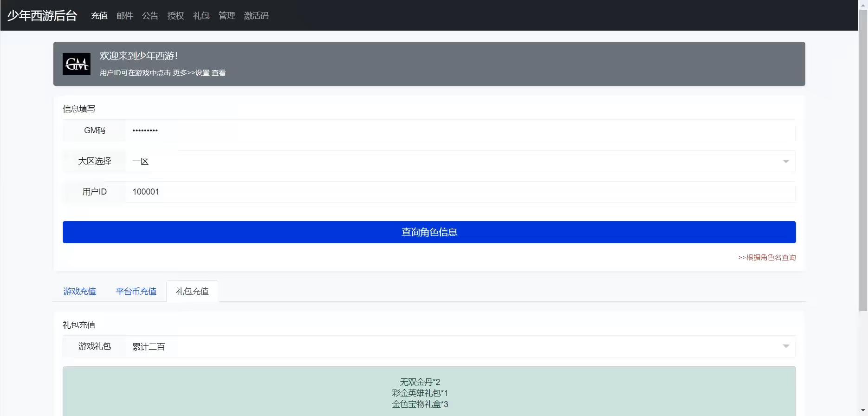Click the 用户ID input field

[460, 192]
